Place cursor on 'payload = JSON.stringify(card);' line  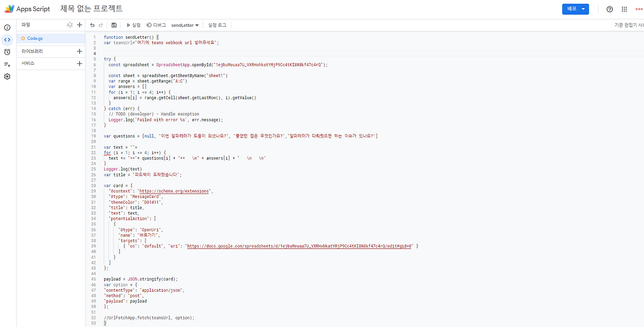pyautogui.click(x=141, y=279)
